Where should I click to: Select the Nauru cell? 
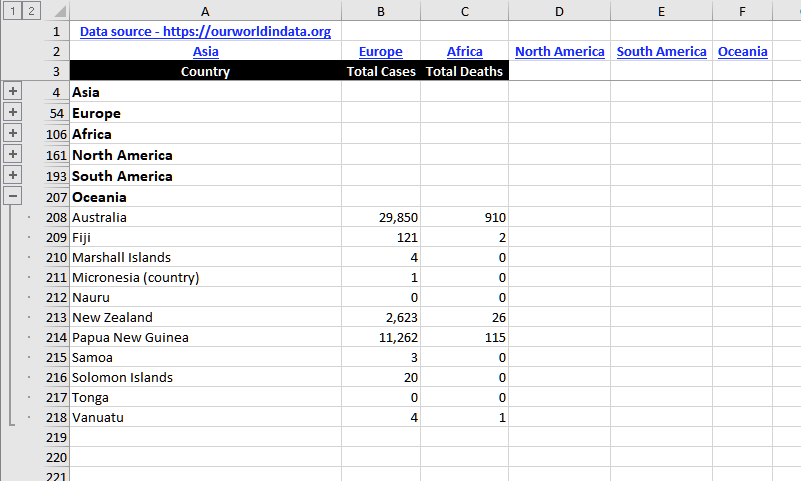(205, 297)
